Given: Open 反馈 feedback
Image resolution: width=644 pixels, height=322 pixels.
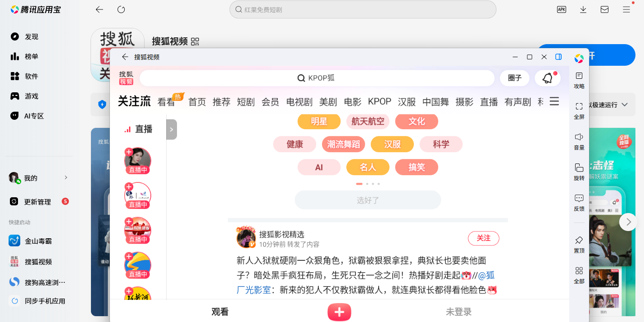Looking at the screenshot, I should point(579,203).
